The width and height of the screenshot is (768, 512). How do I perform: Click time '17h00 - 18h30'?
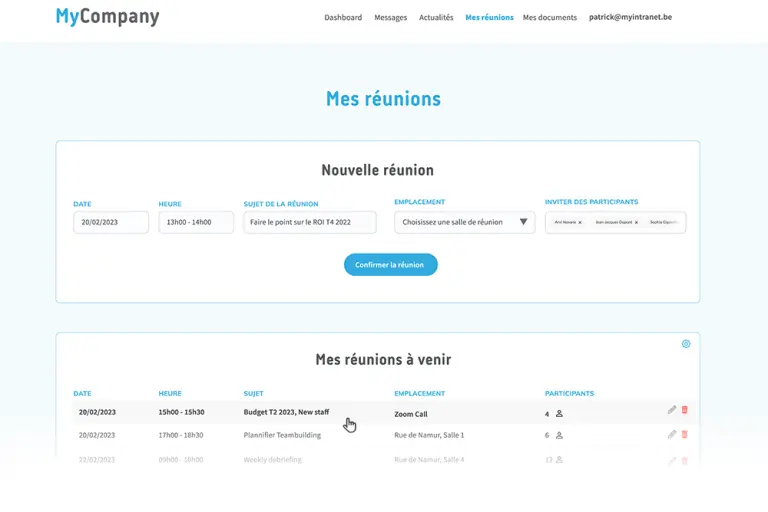(181, 435)
